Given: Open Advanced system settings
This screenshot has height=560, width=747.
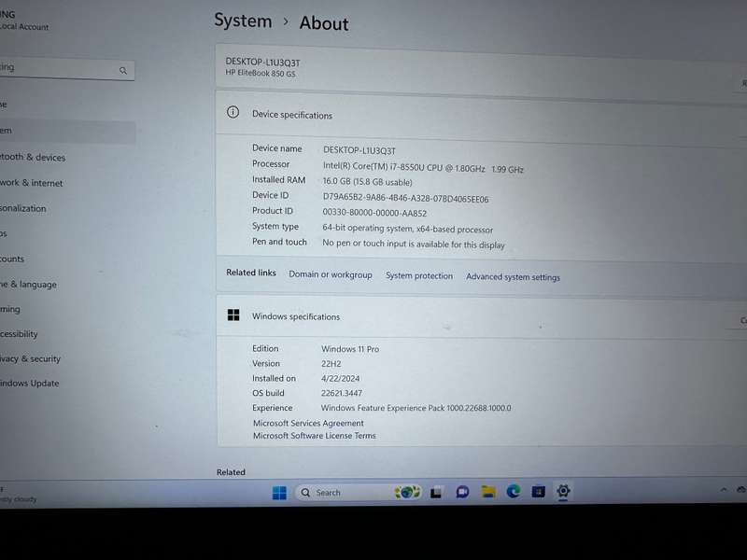Looking at the screenshot, I should click(x=513, y=276).
